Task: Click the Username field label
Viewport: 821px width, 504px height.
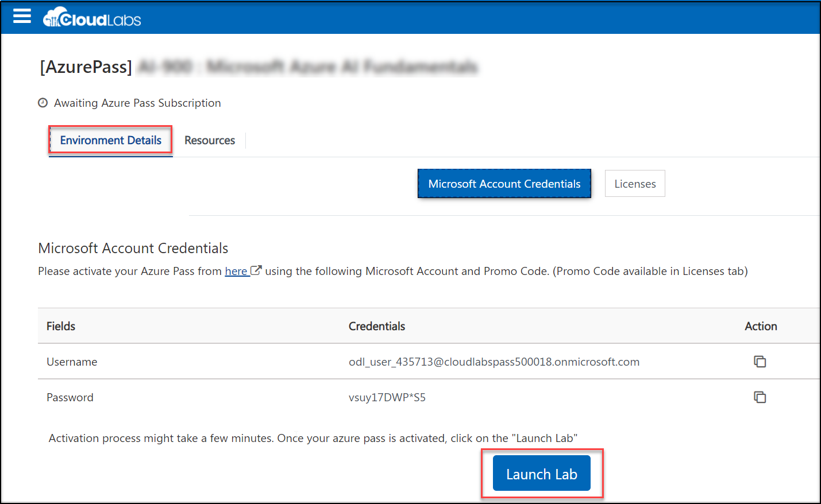Action: [72, 362]
